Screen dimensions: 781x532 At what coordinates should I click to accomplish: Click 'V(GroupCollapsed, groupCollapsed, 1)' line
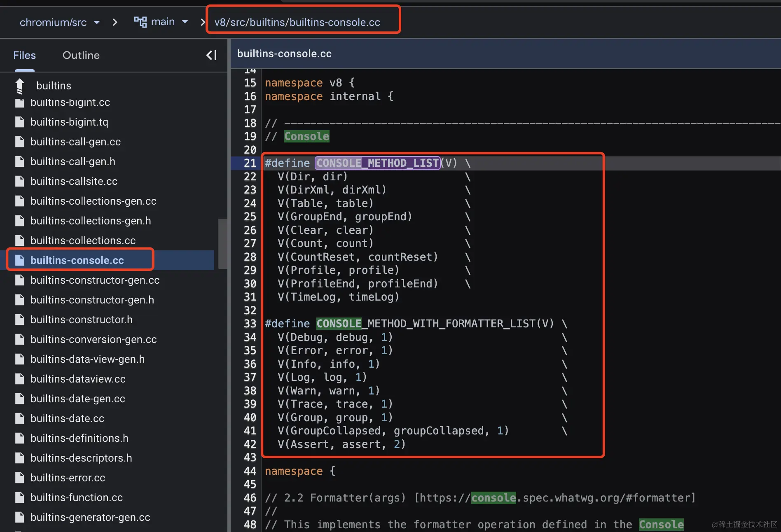point(393,431)
